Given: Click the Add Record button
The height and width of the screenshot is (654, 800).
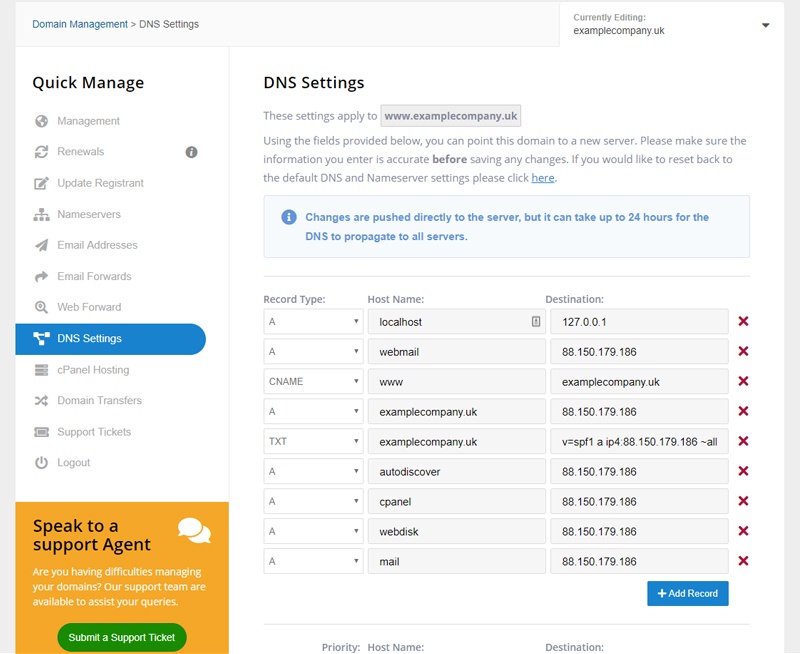Looking at the screenshot, I should (688, 593).
